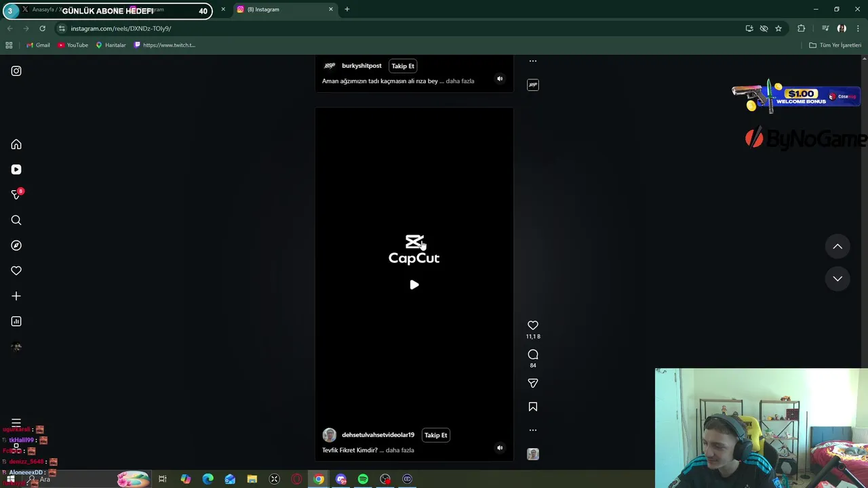Open comments on the Tevfik Fikret reel
The width and height of the screenshot is (868, 488).
[533, 354]
